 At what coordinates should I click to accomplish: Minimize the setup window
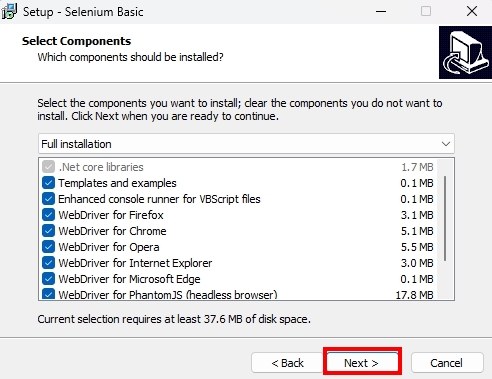click(x=381, y=12)
